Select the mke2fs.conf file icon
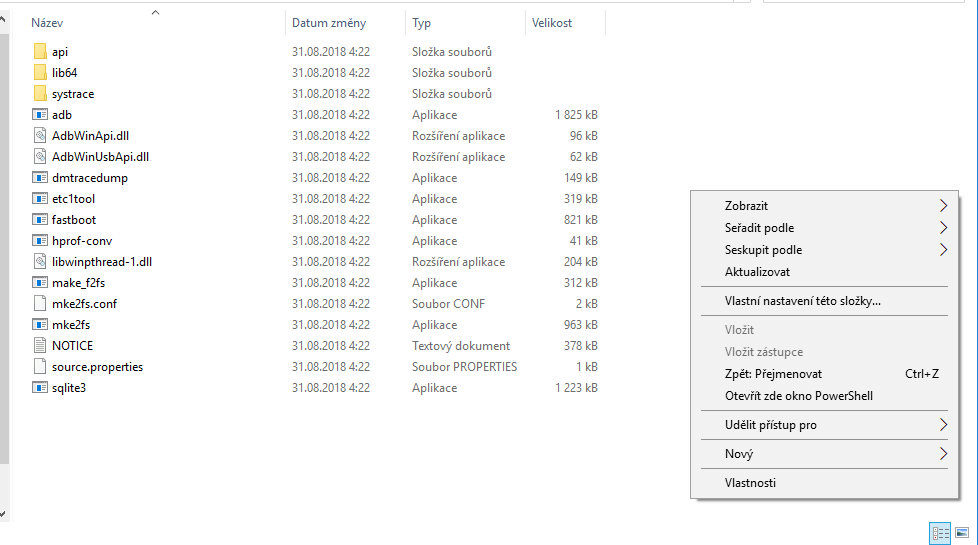Image resolution: width=978 pixels, height=545 pixels. pyautogui.click(x=40, y=304)
